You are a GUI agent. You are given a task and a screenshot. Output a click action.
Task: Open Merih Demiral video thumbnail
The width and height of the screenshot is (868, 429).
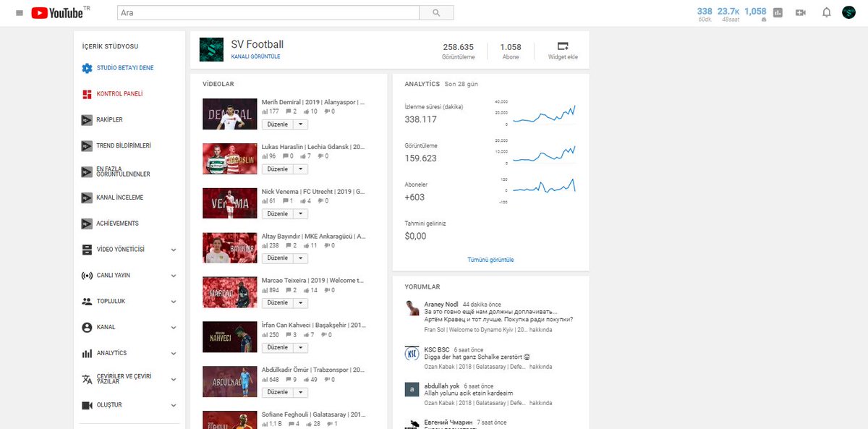pos(230,114)
